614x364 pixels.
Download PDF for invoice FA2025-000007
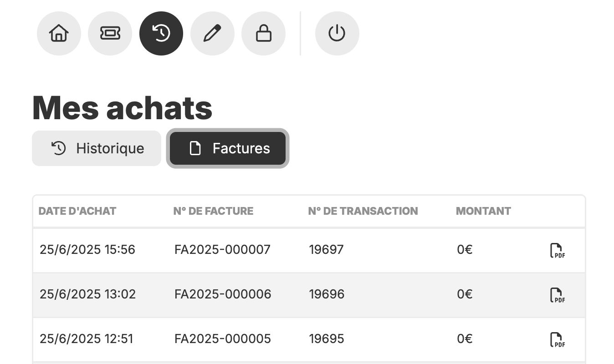click(558, 250)
